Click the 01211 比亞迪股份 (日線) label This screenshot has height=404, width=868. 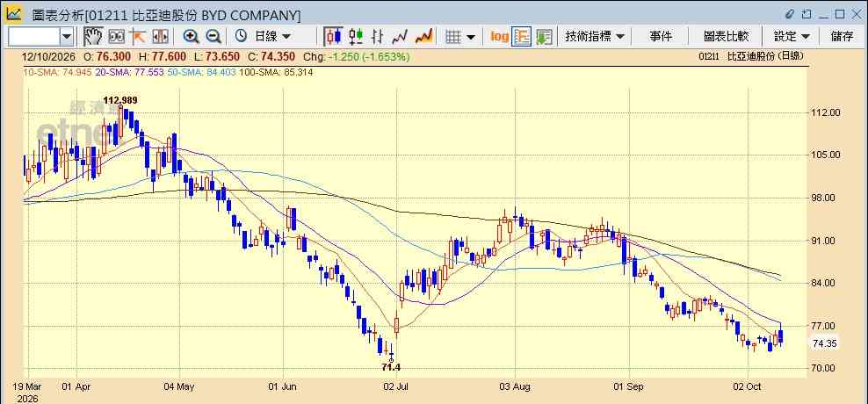(750, 56)
